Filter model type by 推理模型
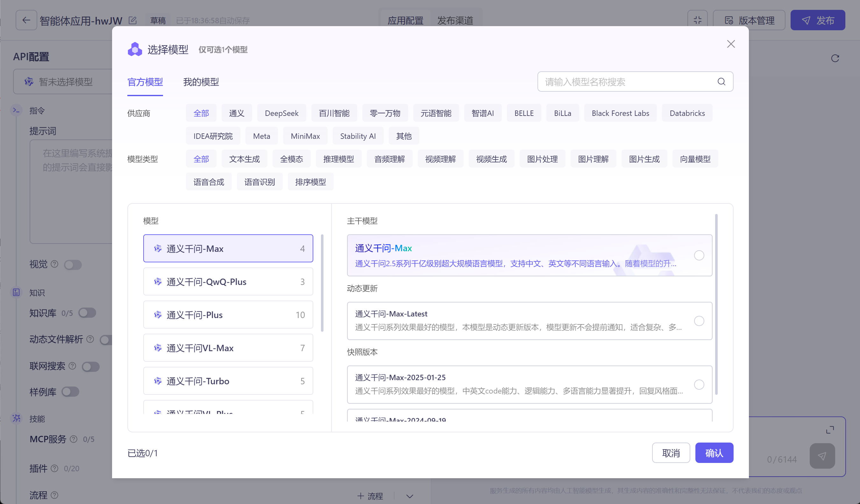Viewport: 860px width, 504px height. click(x=338, y=159)
